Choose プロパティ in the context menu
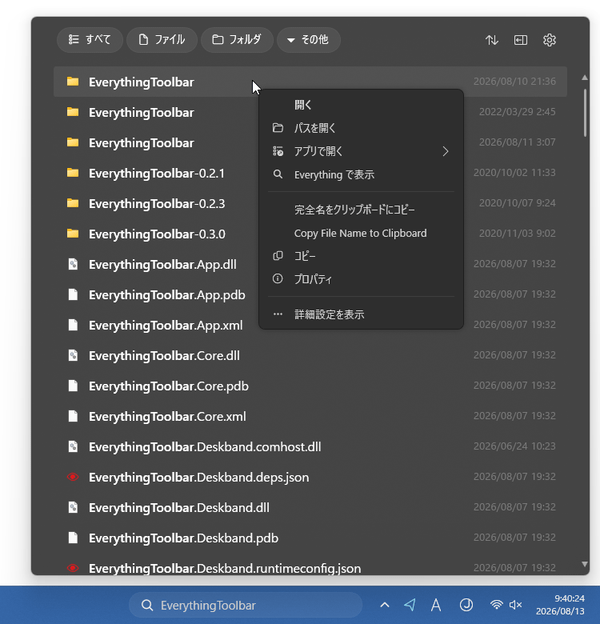 coord(361,279)
